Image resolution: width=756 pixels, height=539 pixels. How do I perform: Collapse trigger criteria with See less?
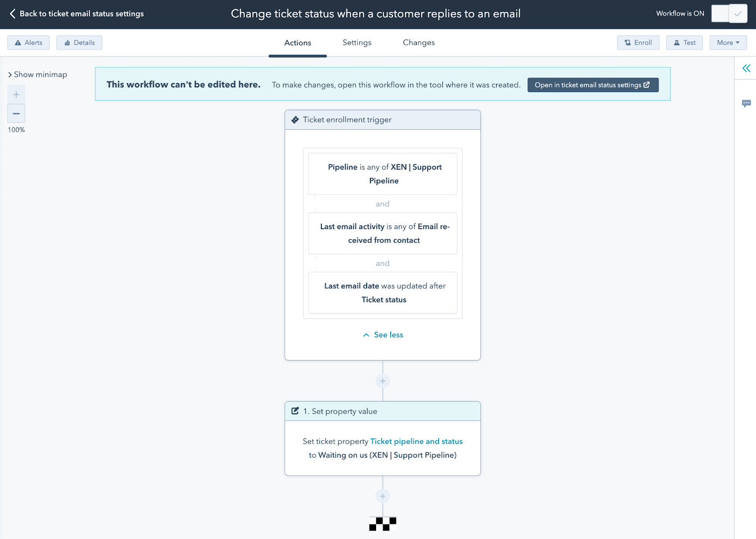(383, 335)
